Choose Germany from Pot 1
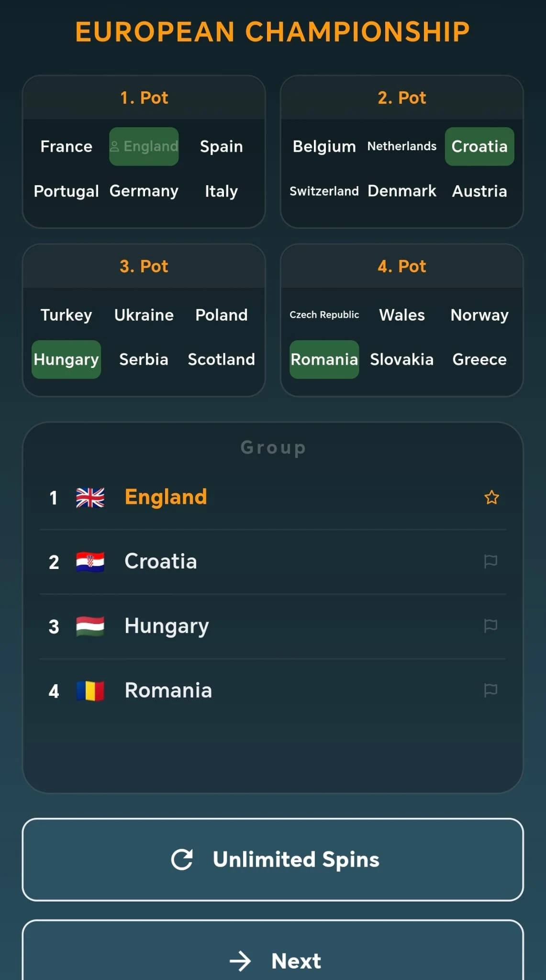Viewport: 546px width, 980px height. (x=144, y=191)
